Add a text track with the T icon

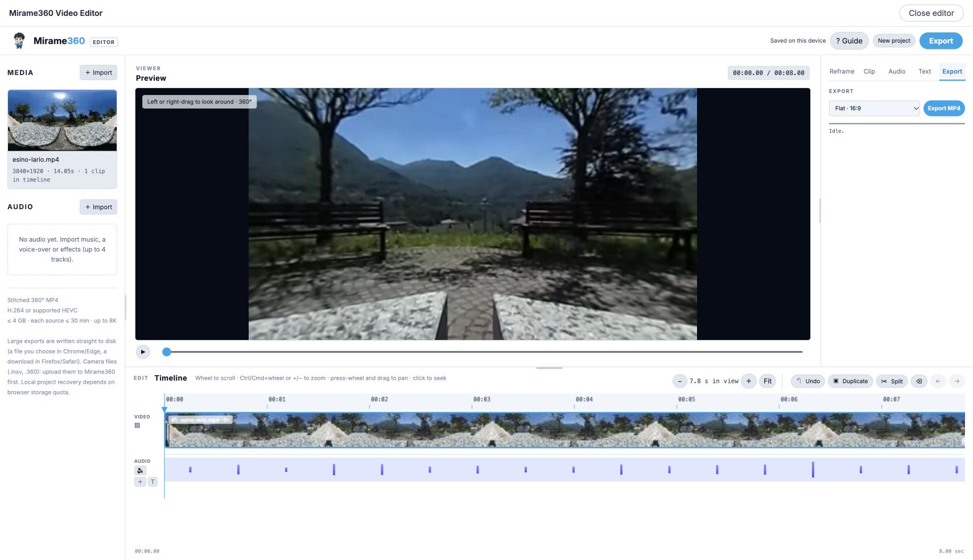152,482
